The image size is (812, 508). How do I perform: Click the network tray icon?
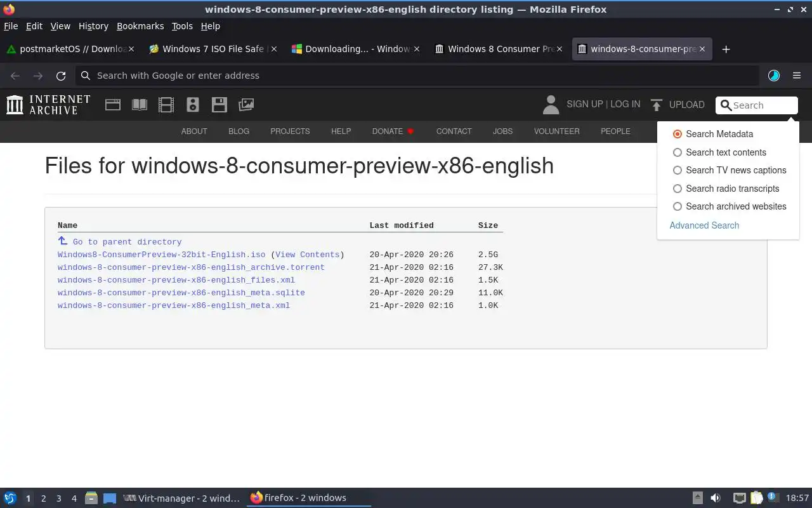(x=739, y=498)
